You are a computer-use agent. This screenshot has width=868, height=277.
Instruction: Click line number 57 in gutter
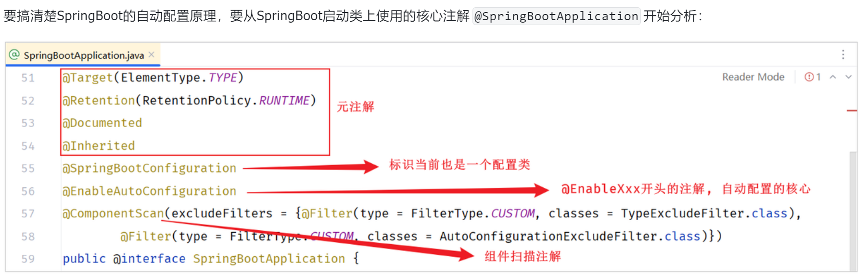28,214
